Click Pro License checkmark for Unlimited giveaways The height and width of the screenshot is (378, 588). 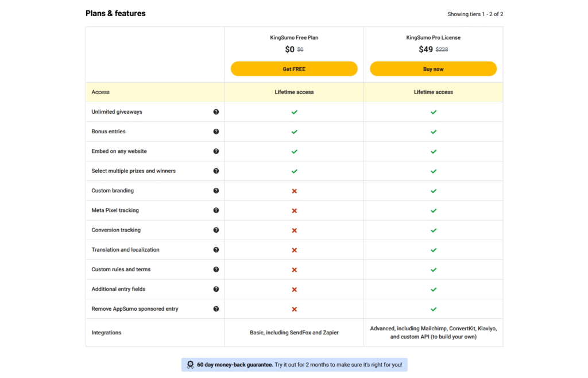434,112
